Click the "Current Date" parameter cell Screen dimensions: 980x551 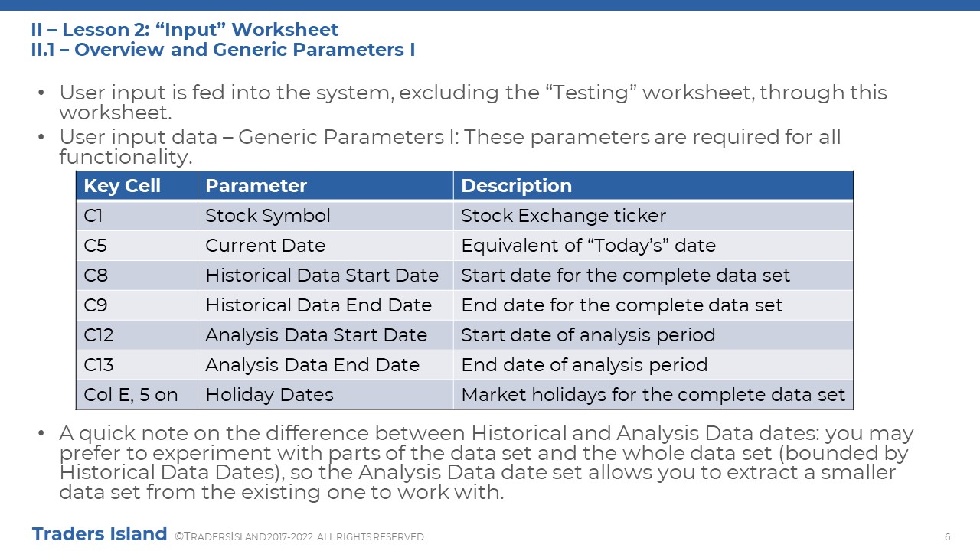(325, 246)
